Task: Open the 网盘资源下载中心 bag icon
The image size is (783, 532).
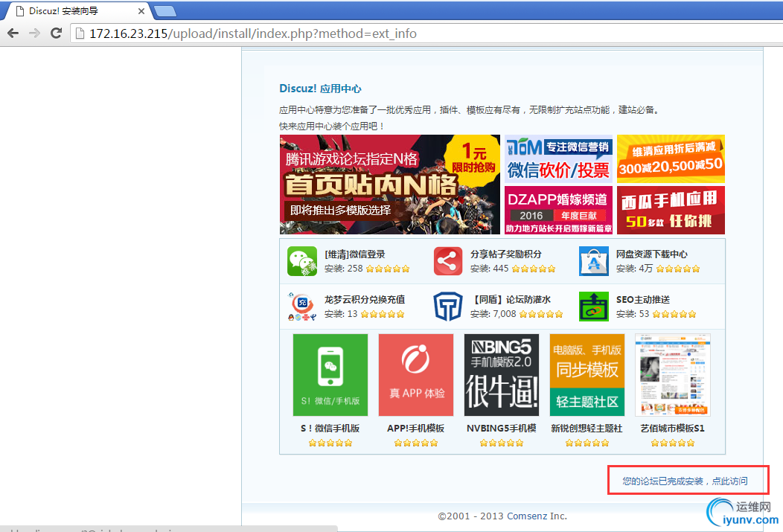Action: (594, 261)
